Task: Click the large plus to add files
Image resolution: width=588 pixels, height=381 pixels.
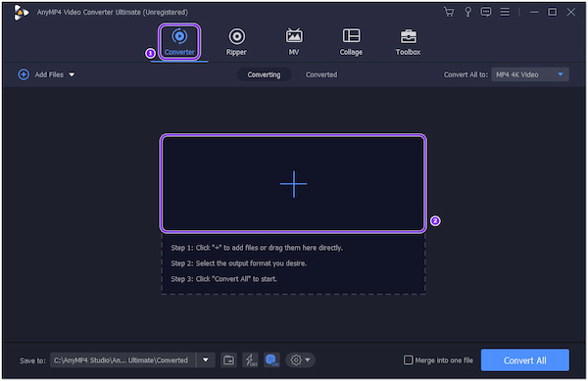Action: point(293,184)
